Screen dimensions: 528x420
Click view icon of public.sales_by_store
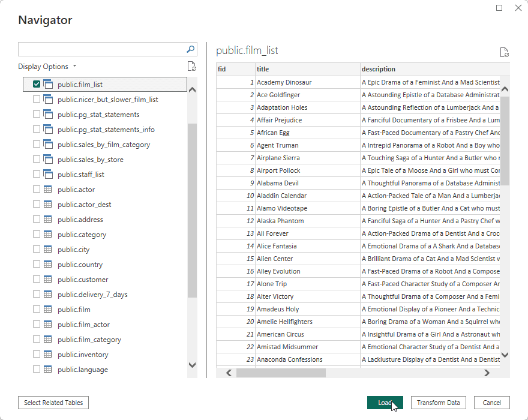click(48, 160)
